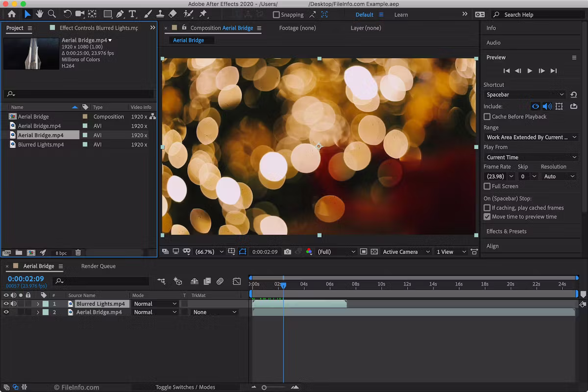Screen dimensions: 588x392
Task: Enable the Full Screen preview checkbox
Action: coord(487,186)
